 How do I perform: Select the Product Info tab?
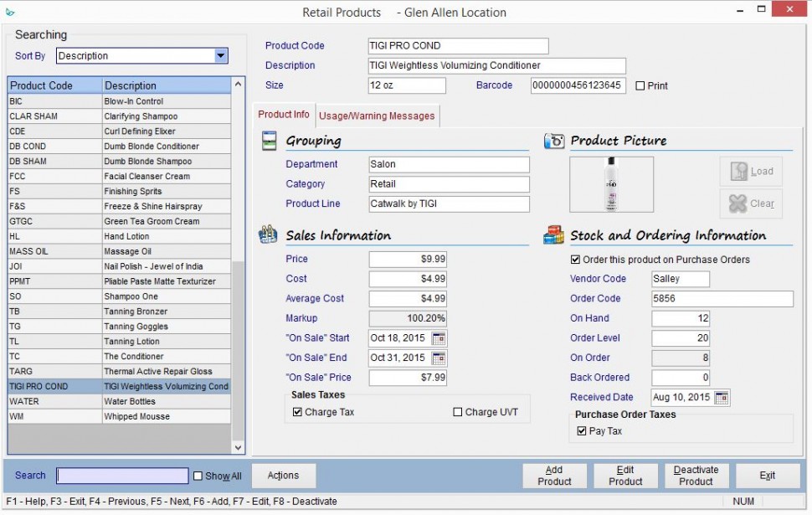283,115
